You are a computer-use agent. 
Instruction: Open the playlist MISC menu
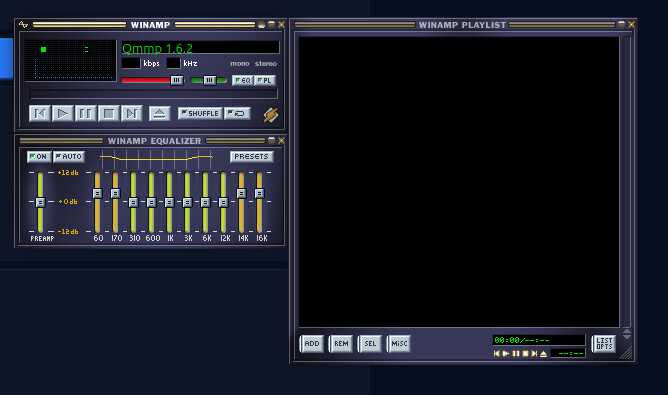(x=399, y=343)
